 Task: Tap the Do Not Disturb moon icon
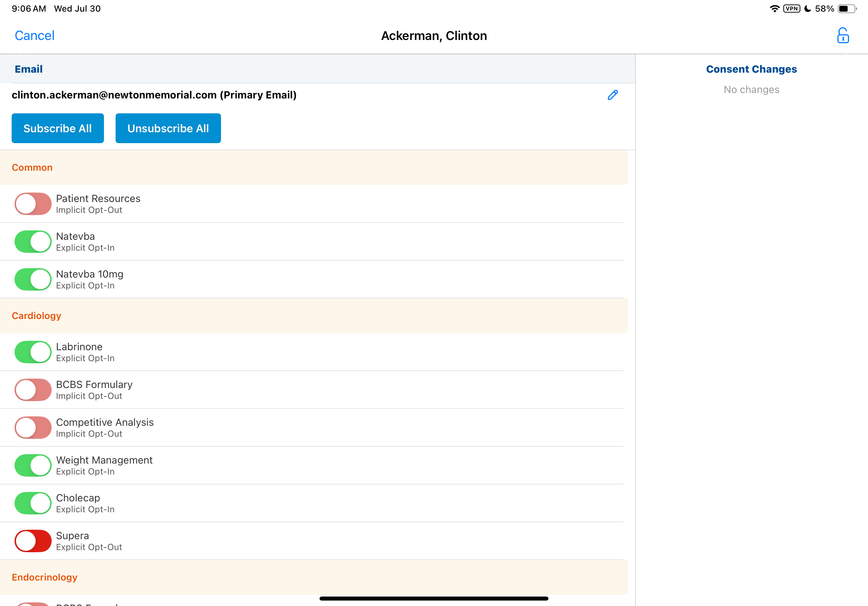pyautogui.click(x=808, y=9)
